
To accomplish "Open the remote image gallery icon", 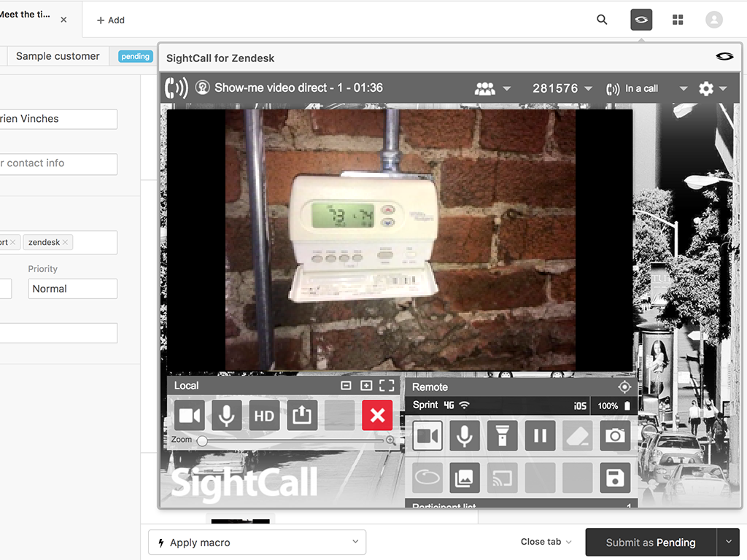I will 465,478.
